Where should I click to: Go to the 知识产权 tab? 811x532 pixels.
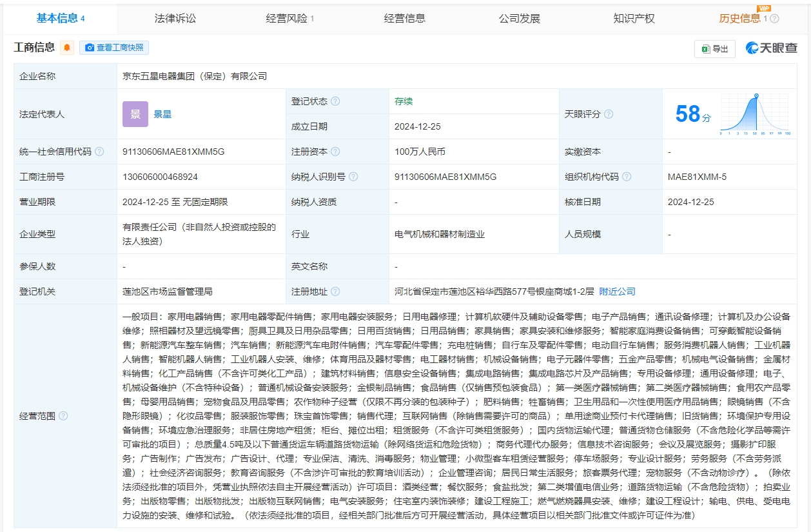pos(634,18)
